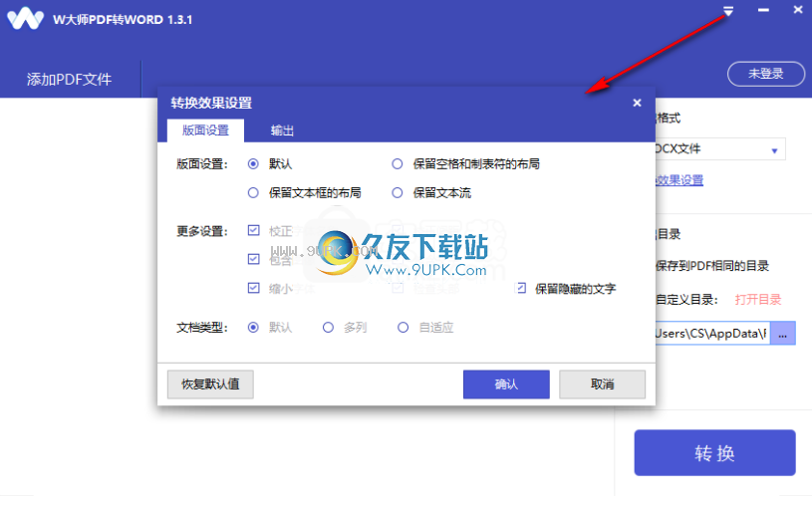Open the 效果设置 link
Image resolution: width=812 pixels, height=507 pixels.
[679, 180]
